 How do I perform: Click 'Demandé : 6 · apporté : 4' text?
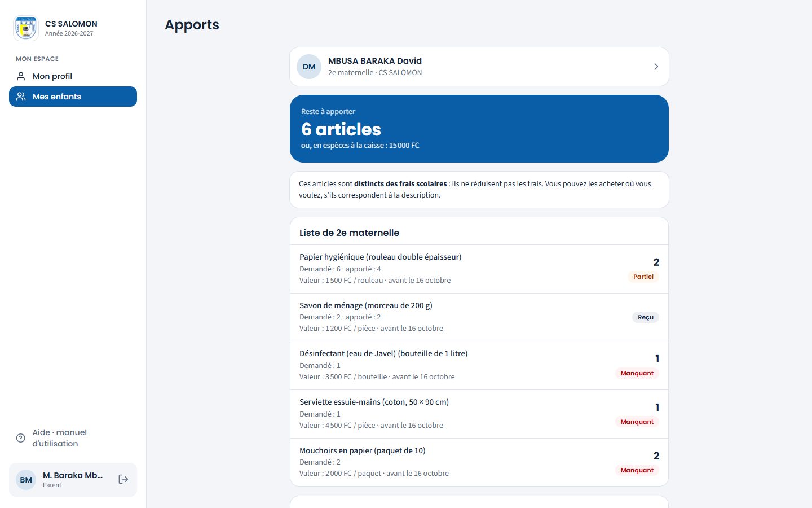(340, 269)
